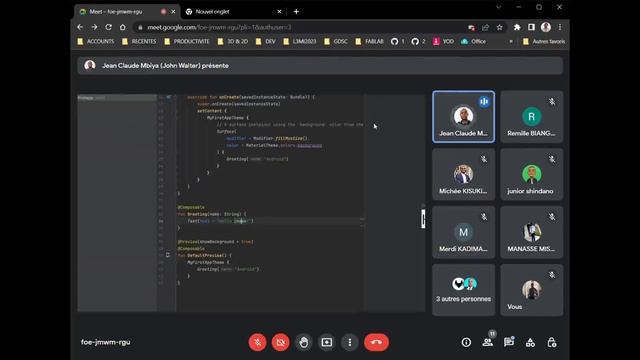This screenshot has width=640, height=360.
Task: Click the Present now screen share button
Action: pos(327,342)
